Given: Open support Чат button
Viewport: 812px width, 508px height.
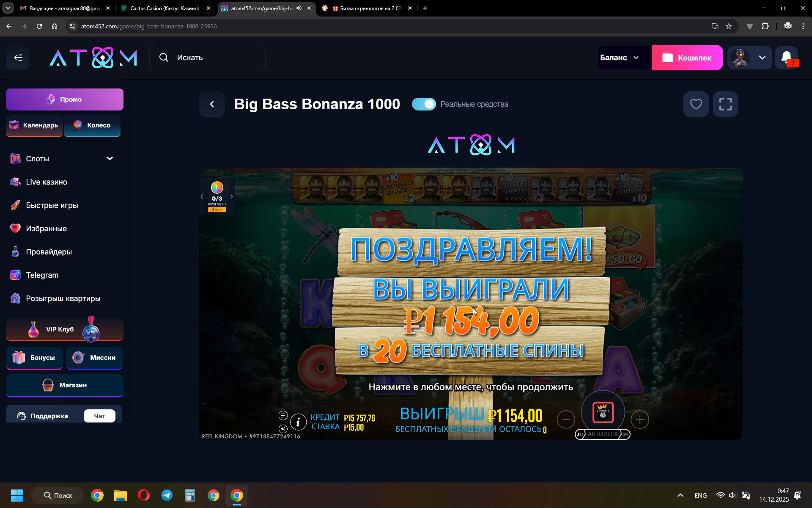Looking at the screenshot, I should [99, 416].
